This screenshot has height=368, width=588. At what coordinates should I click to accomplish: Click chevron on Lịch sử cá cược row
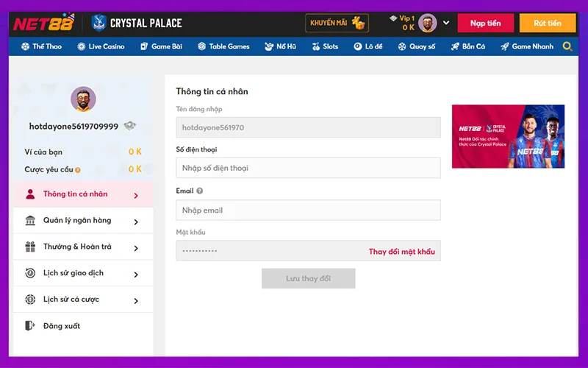pos(136,301)
